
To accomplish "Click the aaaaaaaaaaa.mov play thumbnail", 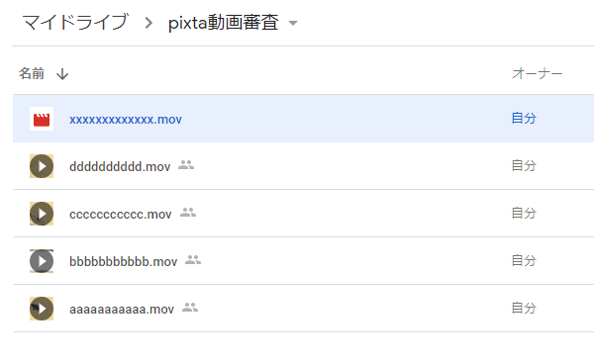I will (x=42, y=309).
